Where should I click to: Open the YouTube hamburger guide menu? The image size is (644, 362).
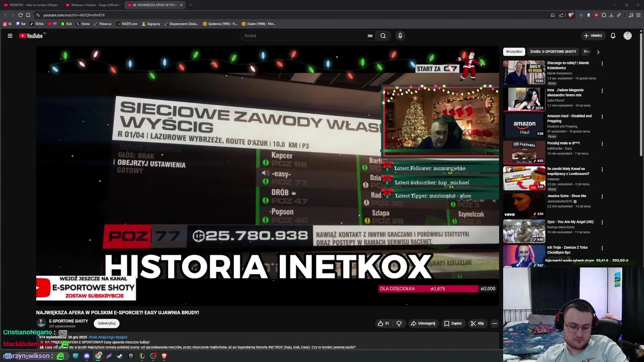click(10, 36)
